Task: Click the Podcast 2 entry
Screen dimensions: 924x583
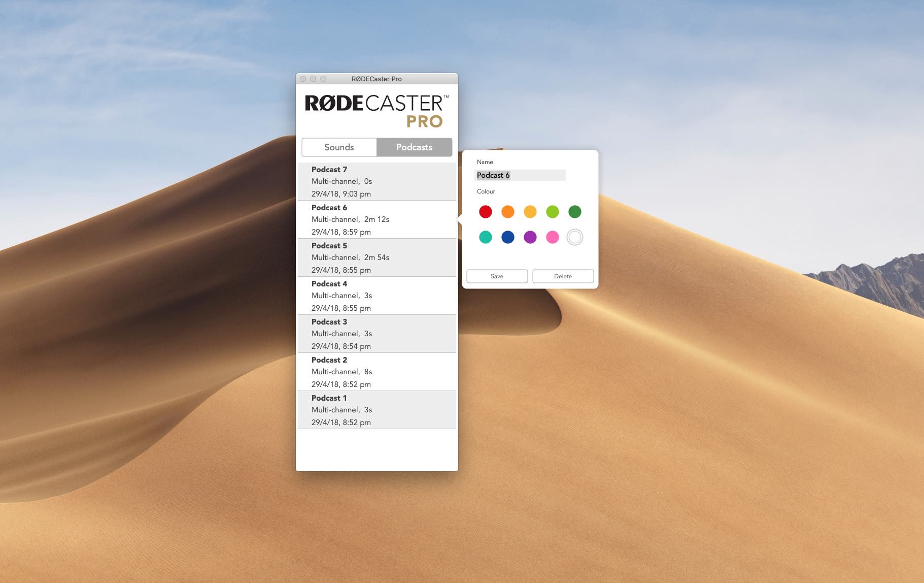Action: pos(377,372)
